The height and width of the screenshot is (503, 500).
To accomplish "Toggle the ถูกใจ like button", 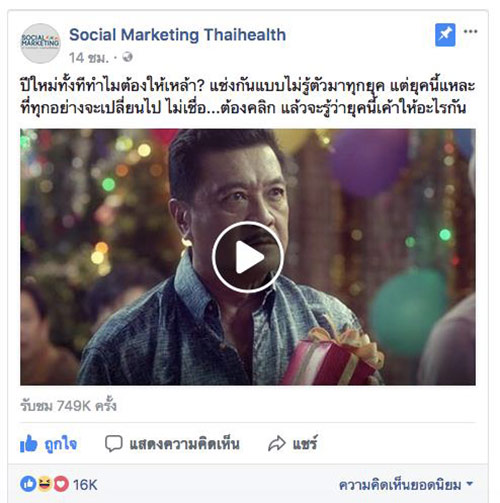I will (x=49, y=444).
